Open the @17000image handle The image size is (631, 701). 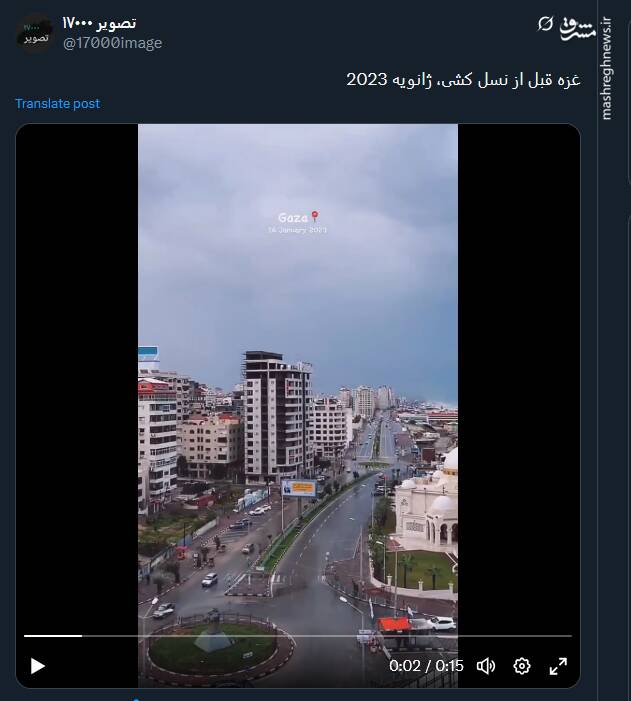tap(112, 43)
